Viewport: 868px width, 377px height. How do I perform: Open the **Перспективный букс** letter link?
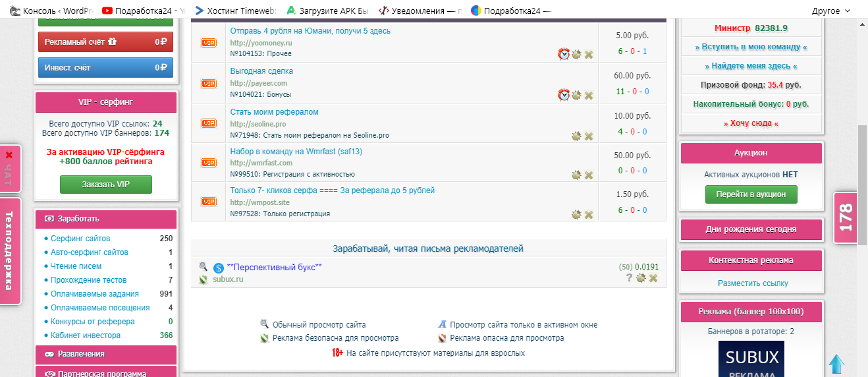pos(274,267)
